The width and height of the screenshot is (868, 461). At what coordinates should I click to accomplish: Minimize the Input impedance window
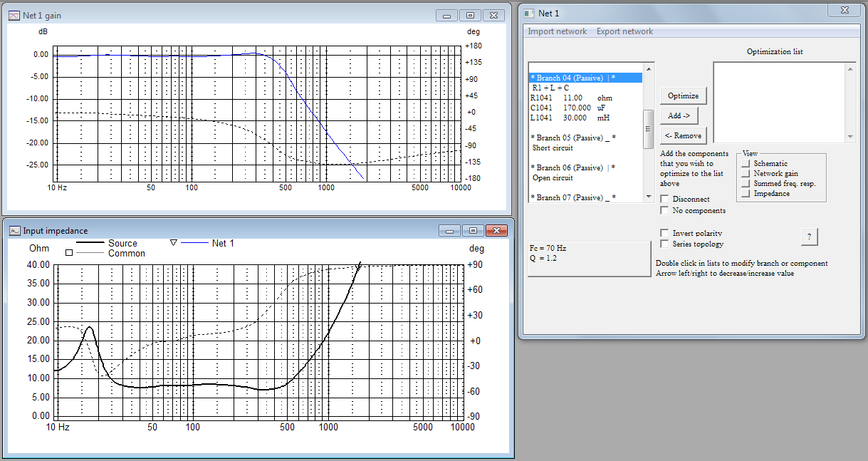(x=449, y=230)
